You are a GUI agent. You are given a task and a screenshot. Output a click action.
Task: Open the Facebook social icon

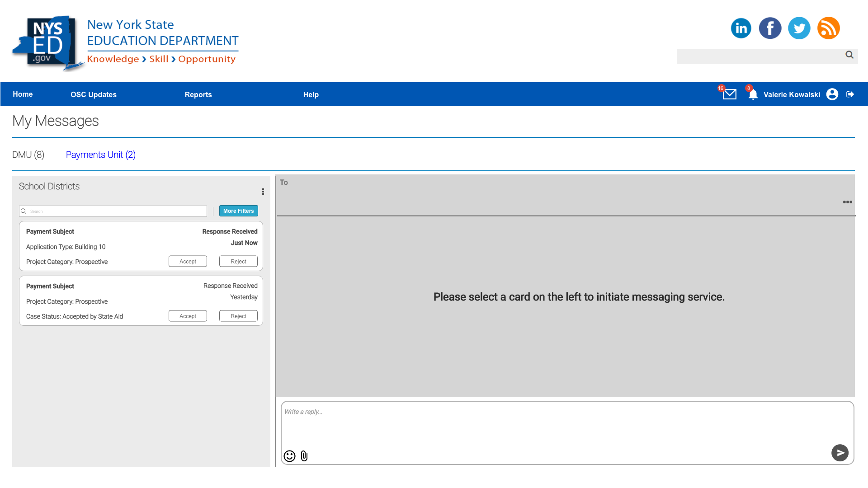[x=770, y=28]
